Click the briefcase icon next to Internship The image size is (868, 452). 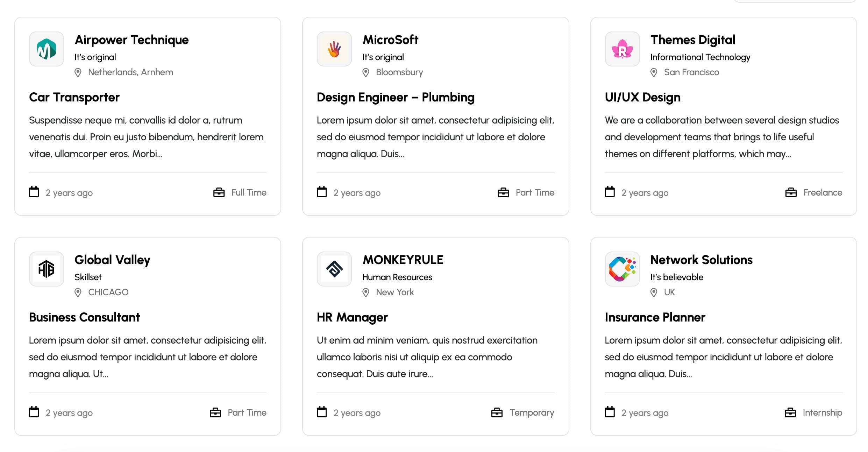click(790, 413)
